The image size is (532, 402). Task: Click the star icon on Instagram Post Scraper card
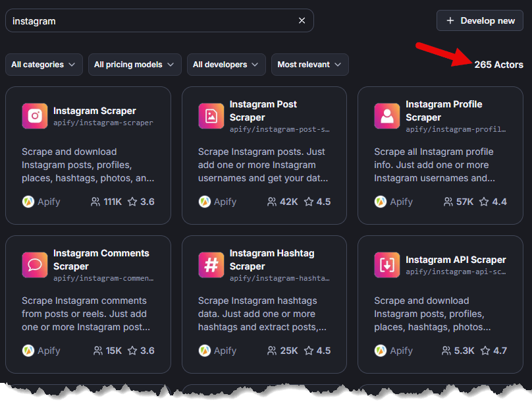pyautogui.click(x=309, y=202)
